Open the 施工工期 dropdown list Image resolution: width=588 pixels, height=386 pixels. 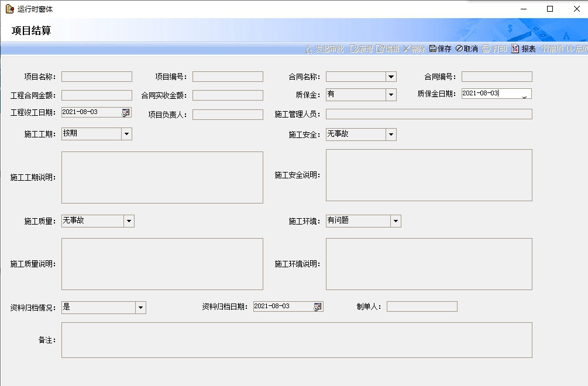pos(126,134)
